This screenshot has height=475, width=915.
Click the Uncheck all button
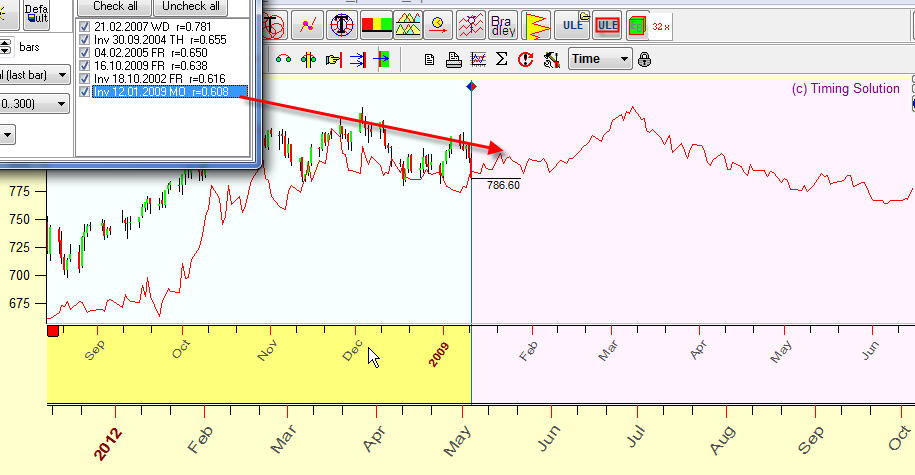190,7
